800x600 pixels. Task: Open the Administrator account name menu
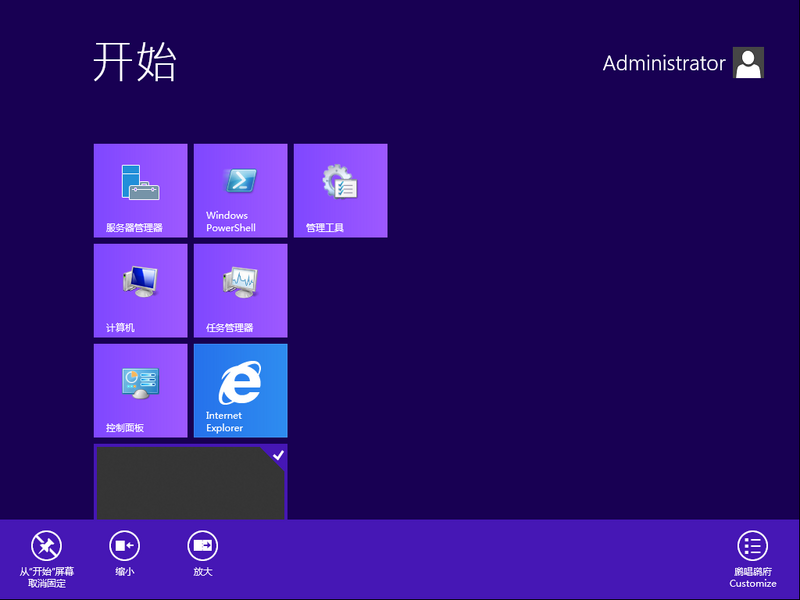pos(664,63)
